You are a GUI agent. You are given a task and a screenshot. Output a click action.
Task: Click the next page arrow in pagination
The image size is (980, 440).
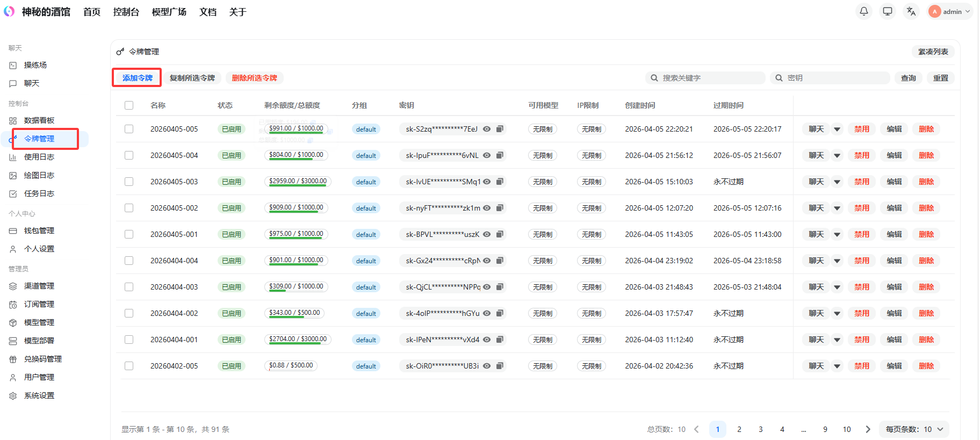[x=868, y=429]
